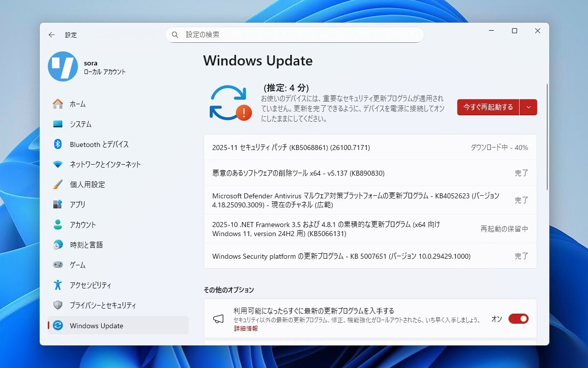Click the KB5068861 security patch row
The height and width of the screenshot is (368, 588).
point(370,148)
